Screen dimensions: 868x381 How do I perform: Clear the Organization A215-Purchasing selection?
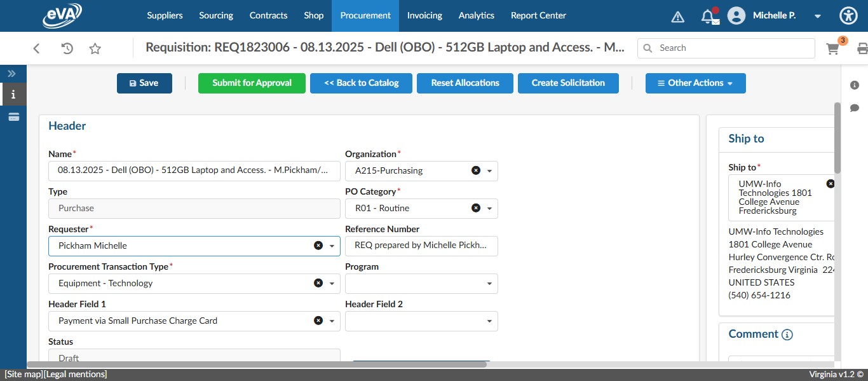coord(475,170)
